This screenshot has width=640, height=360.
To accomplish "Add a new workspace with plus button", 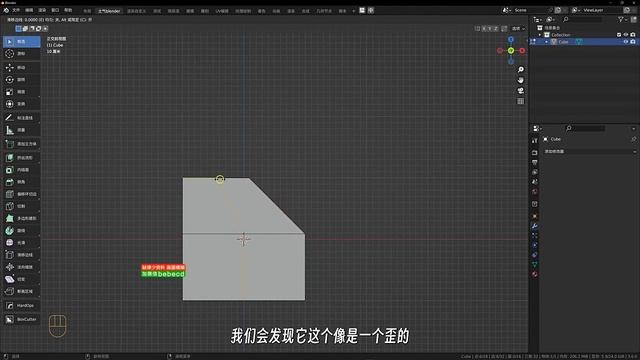I will (x=353, y=11).
